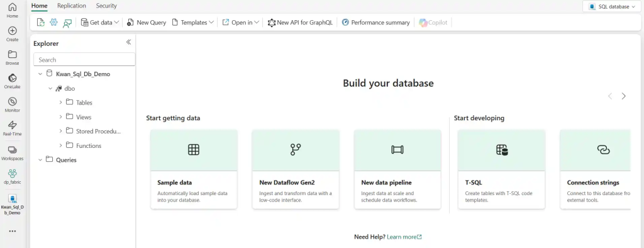Click the New Dataflow Gen2 branch icon
This screenshot has width=644, height=248.
296,150
